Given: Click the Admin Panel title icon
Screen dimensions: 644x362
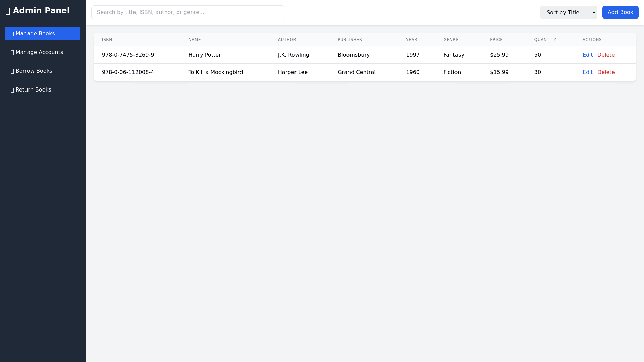Looking at the screenshot, I should click(x=8, y=11).
